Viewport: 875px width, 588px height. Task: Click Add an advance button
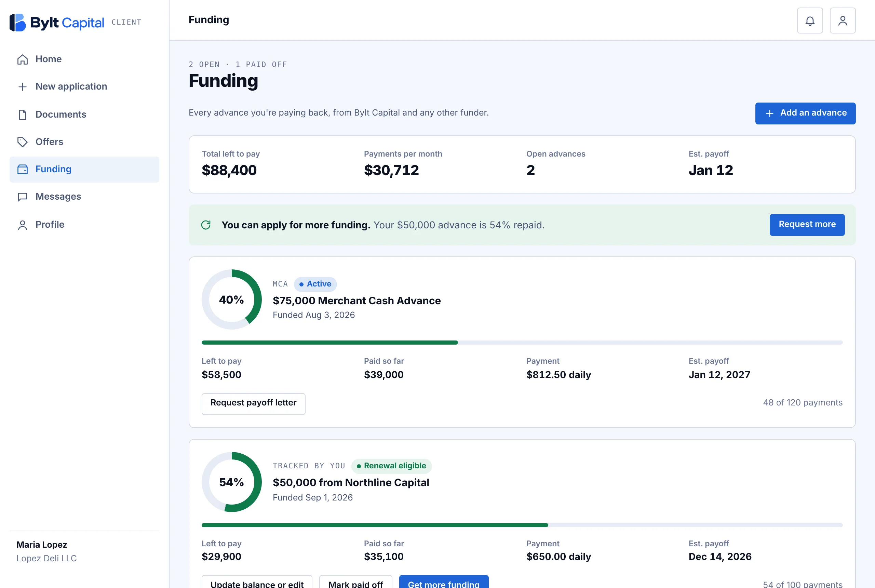pos(805,113)
